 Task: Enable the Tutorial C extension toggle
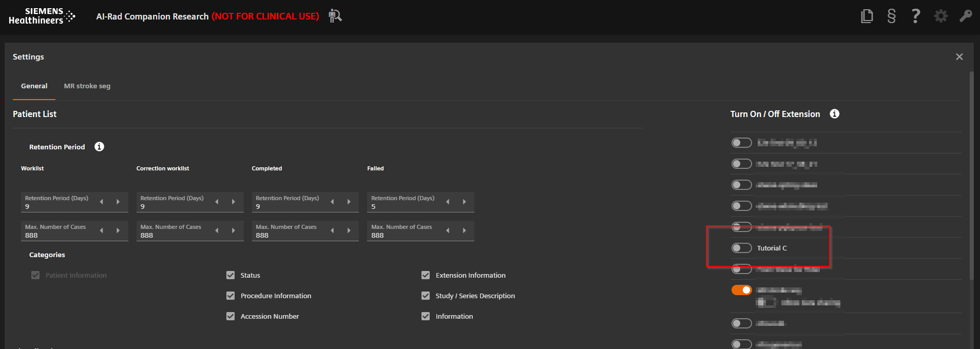pos(741,248)
